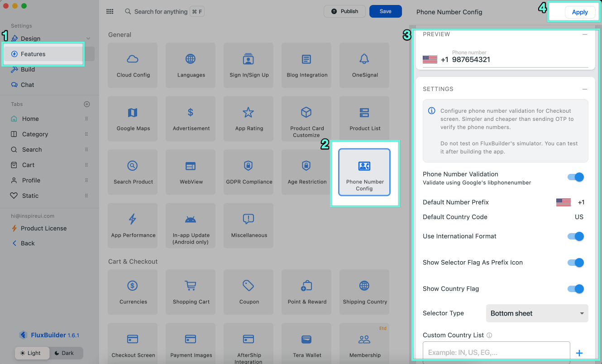
Task: Go to the Build section
Action: [x=28, y=69]
